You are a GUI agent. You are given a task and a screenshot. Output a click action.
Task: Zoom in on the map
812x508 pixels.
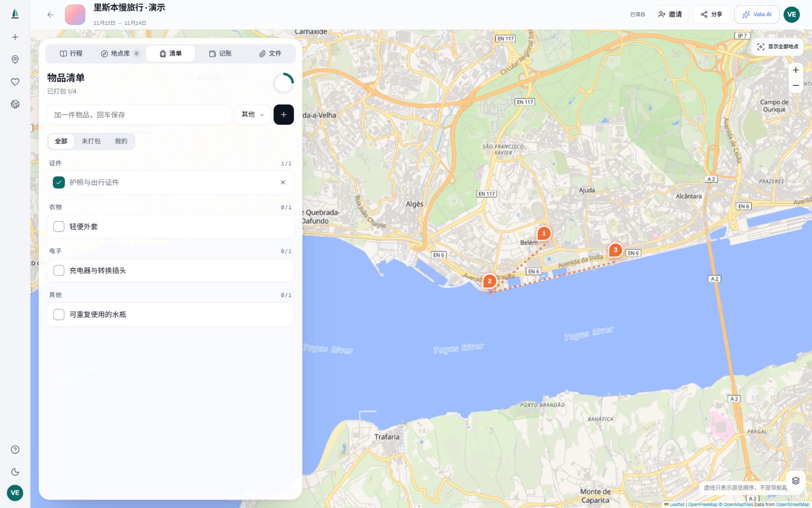pos(796,70)
